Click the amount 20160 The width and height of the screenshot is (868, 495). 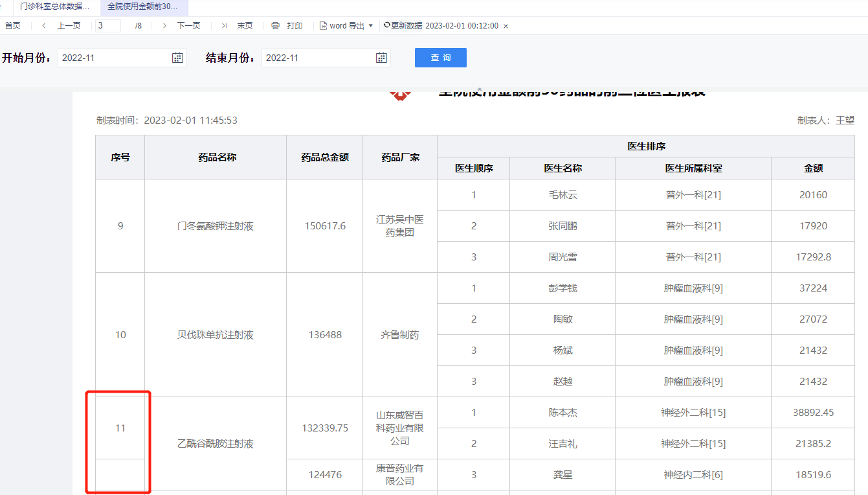click(813, 195)
